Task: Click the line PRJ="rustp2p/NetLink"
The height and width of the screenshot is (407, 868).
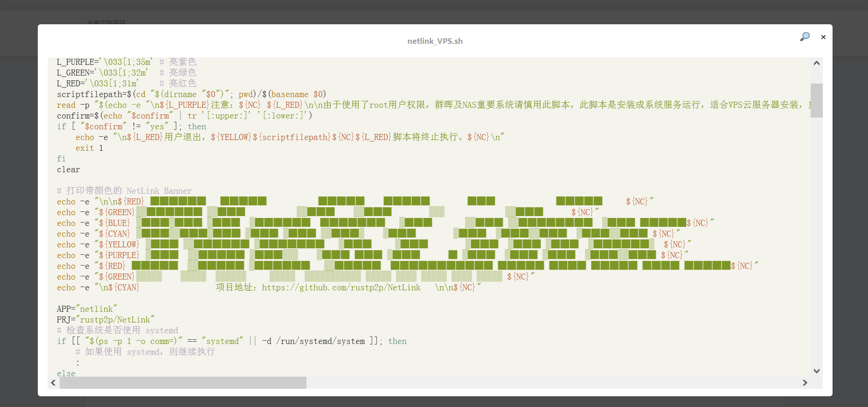Action: pyautogui.click(x=105, y=320)
